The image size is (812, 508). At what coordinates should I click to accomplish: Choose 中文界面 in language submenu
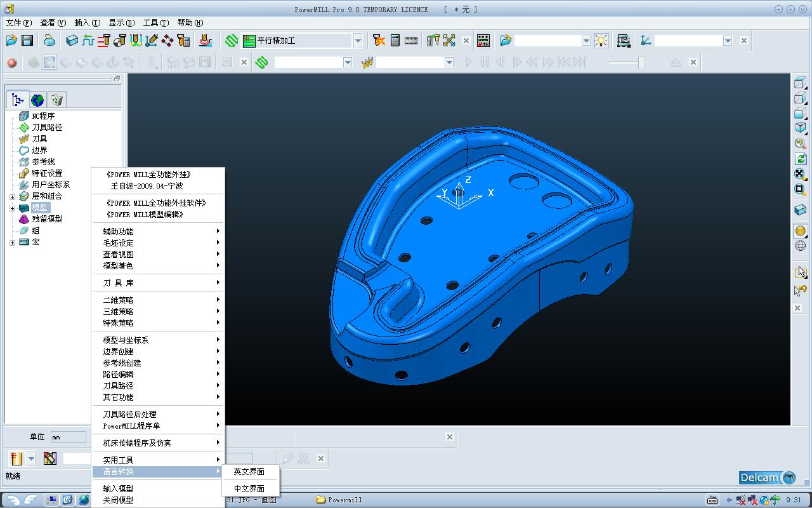[249, 489]
